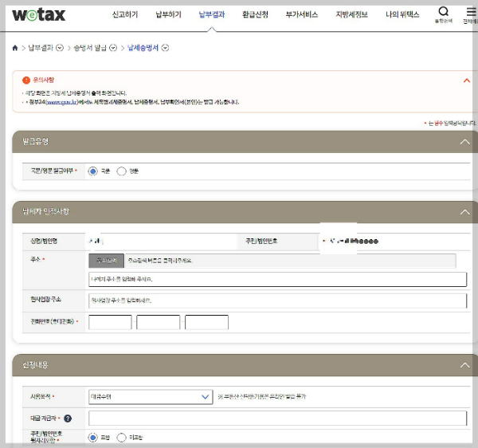Click the remaining address detail field
The width and height of the screenshot is (478, 448).
pyautogui.click(x=277, y=279)
